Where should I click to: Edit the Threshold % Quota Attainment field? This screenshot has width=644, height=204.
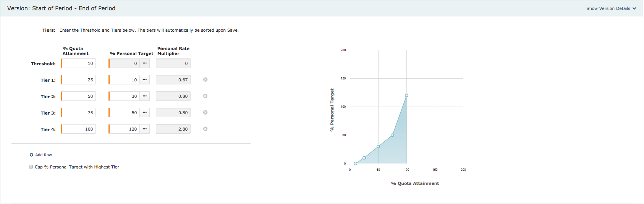(79, 63)
